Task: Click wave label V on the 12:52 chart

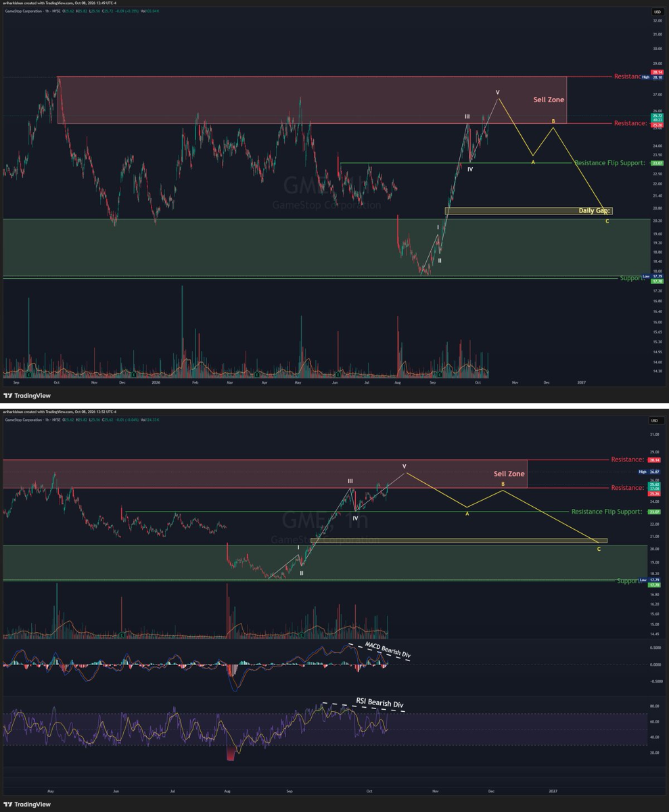Action: 404,466
